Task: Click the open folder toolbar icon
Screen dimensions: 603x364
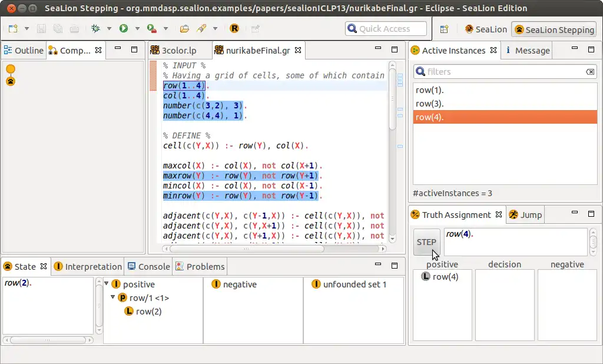Action: (x=184, y=28)
